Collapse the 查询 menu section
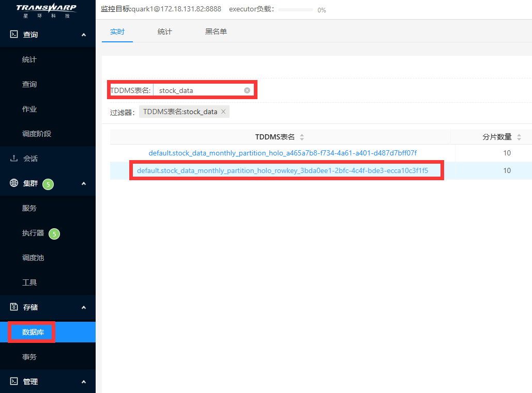Screen dimensions: 532x393 tap(84, 35)
